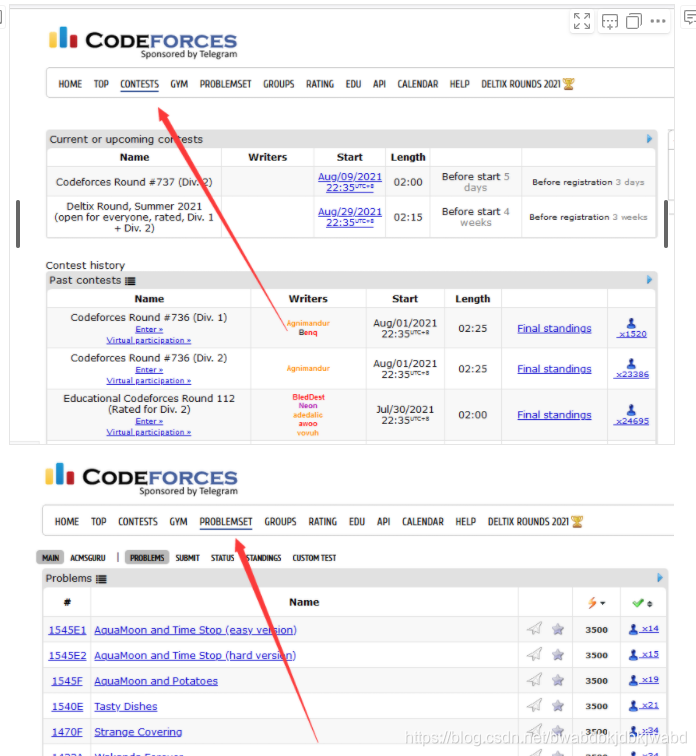Click the list icon next to Past contests

click(x=130, y=281)
